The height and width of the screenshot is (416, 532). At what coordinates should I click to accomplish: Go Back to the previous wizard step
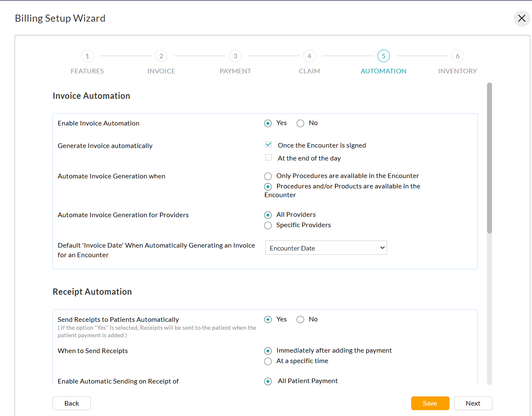71,403
